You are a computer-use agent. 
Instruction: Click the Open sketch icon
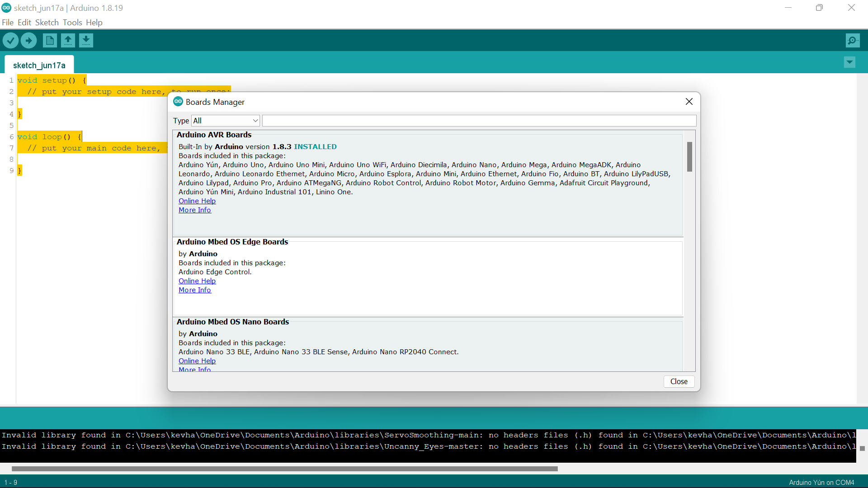coord(68,41)
